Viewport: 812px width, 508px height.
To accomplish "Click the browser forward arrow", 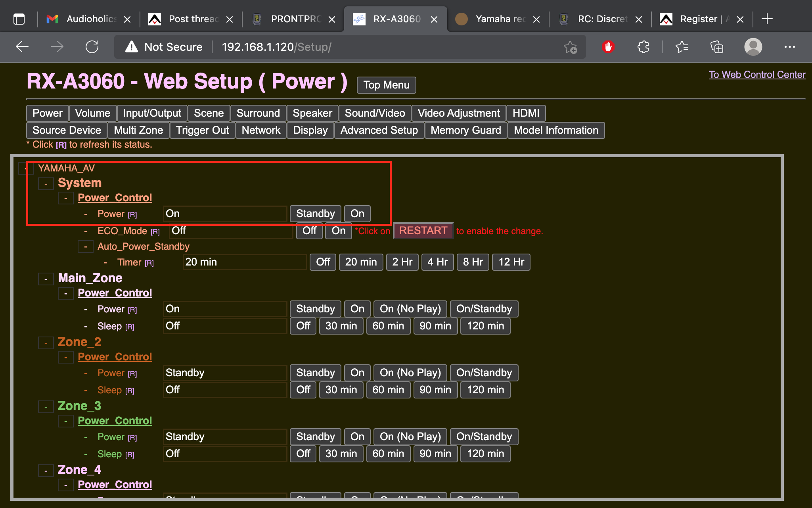I will pyautogui.click(x=57, y=47).
